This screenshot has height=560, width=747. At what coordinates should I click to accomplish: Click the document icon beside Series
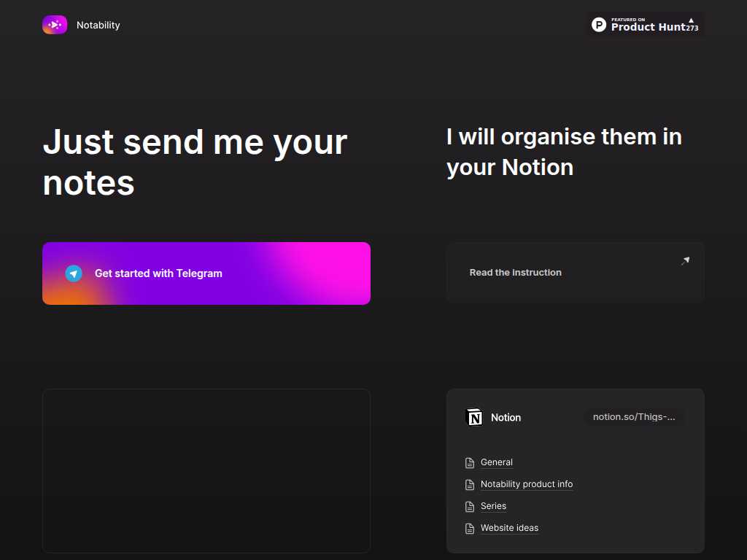pos(470,506)
